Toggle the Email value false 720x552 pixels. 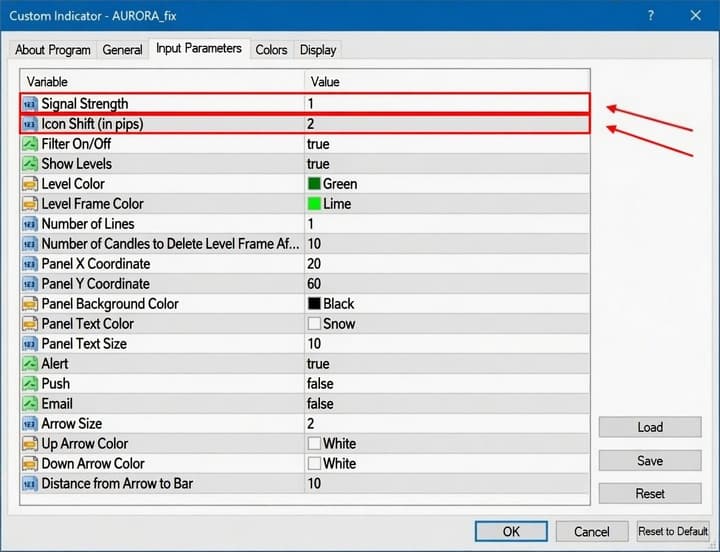click(x=447, y=404)
